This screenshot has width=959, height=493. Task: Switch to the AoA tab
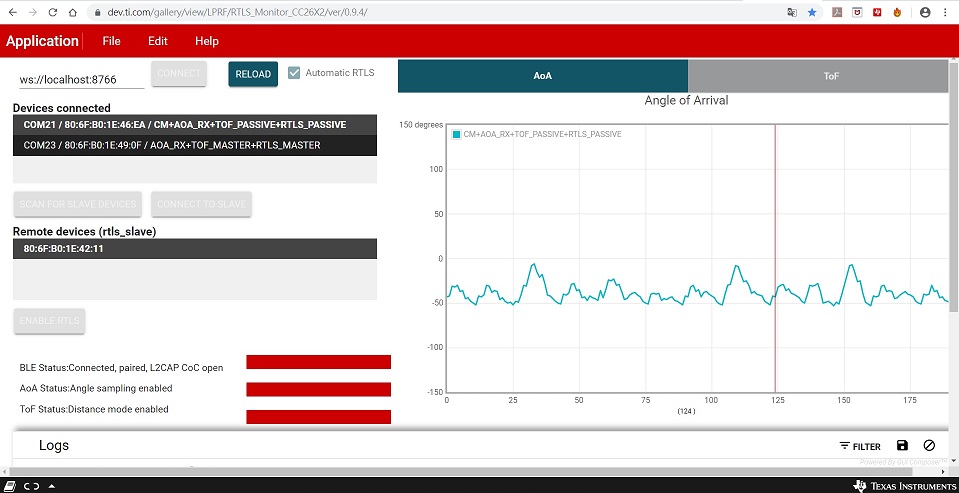(543, 76)
